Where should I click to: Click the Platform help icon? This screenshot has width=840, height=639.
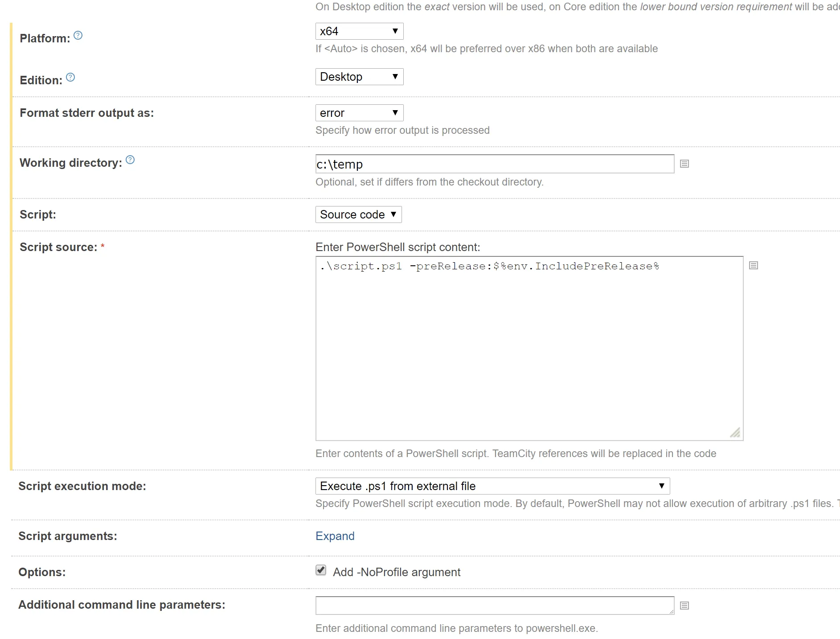pyautogui.click(x=78, y=36)
